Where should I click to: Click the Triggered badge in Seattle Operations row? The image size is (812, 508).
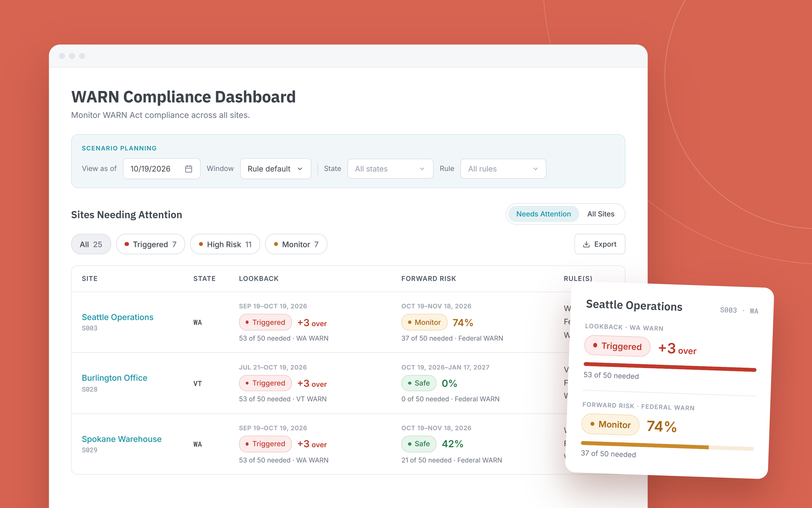pos(265,322)
